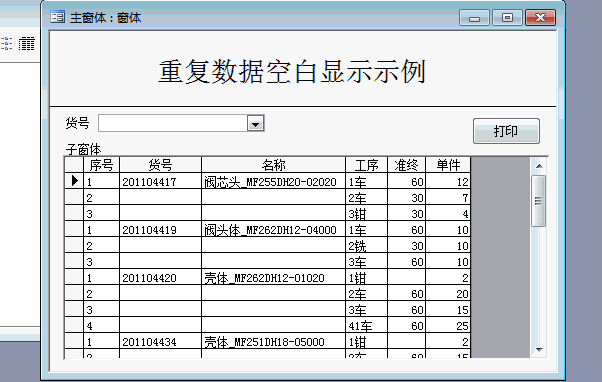This screenshot has height=382, width=602.
Task: Close the 主窗体 window
Action: point(540,18)
